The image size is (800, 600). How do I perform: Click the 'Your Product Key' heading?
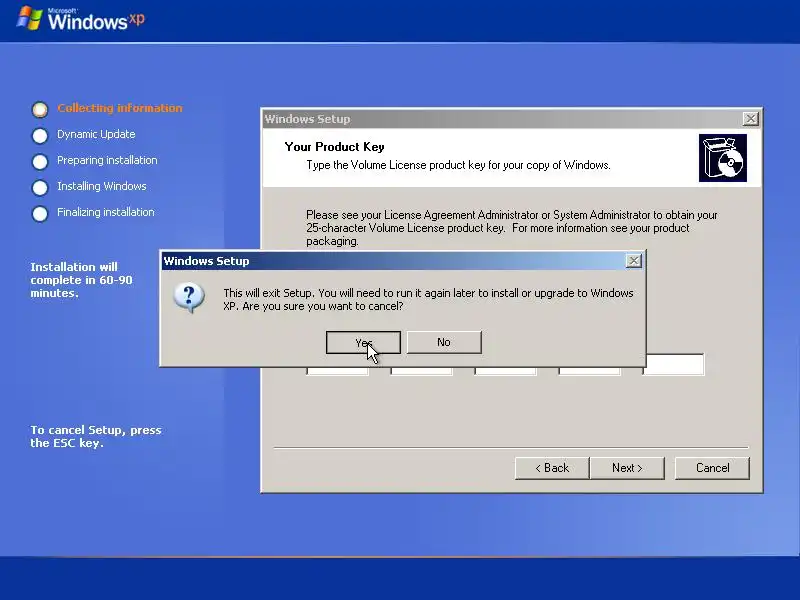click(334, 147)
